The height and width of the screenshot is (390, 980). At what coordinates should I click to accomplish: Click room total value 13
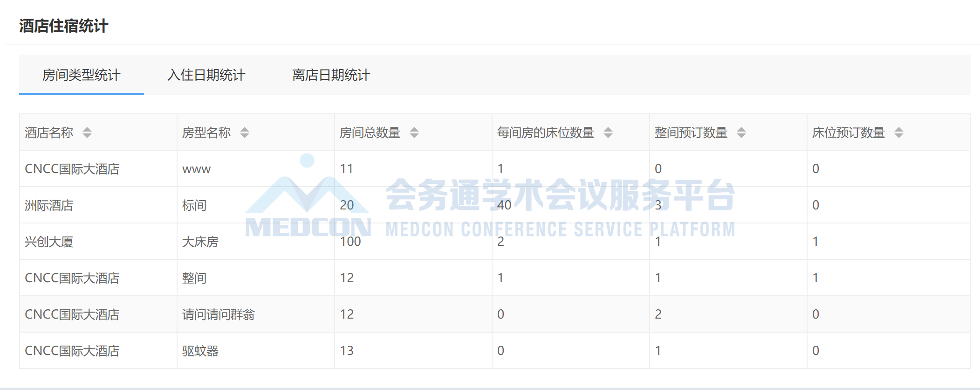click(x=347, y=351)
